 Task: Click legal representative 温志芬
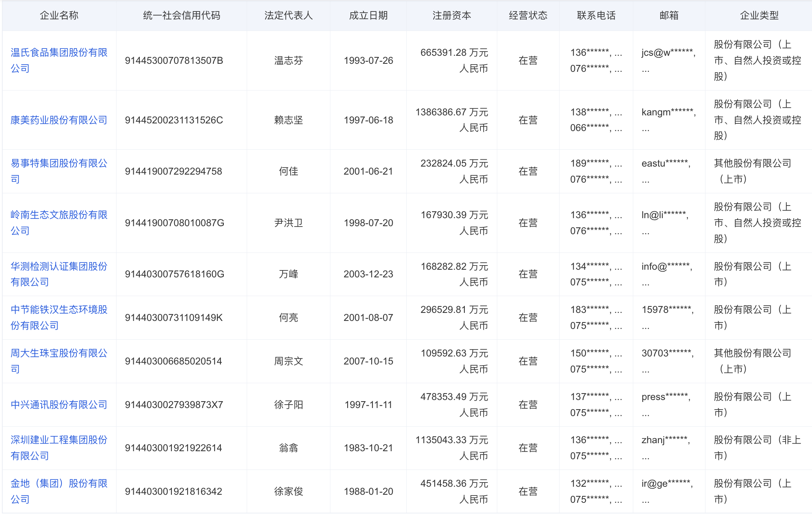point(288,60)
